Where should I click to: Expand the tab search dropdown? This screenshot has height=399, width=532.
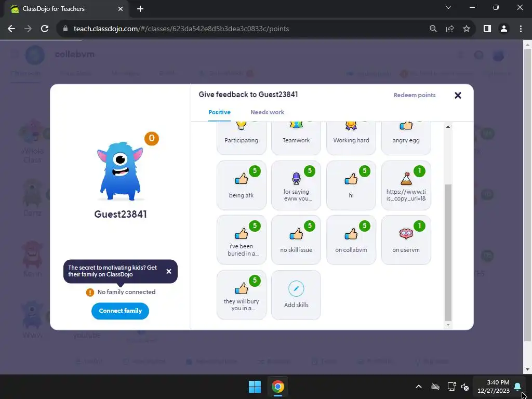click(x=448, y=7)
